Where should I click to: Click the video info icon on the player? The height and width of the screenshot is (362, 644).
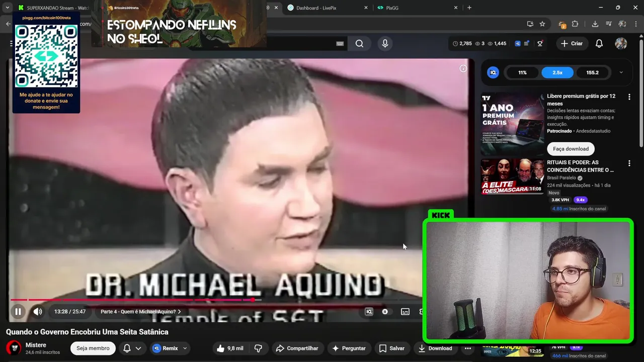click(463, 68)
